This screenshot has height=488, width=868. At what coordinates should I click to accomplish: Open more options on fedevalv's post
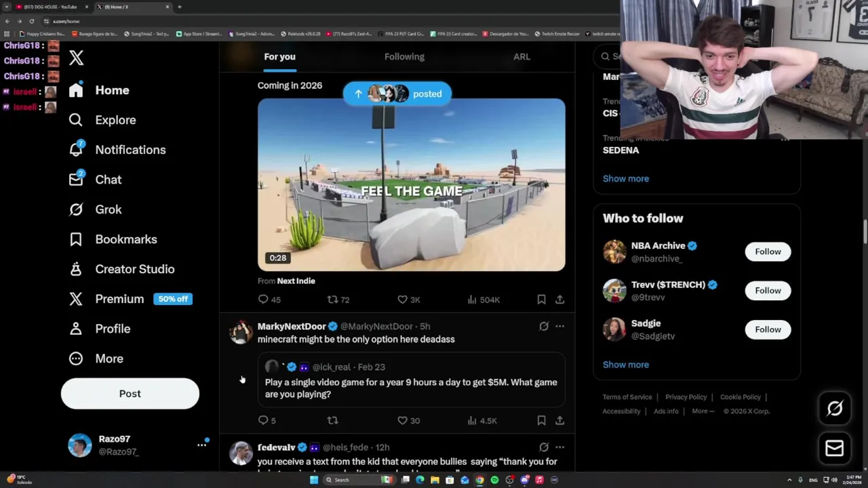click(559, 447)
